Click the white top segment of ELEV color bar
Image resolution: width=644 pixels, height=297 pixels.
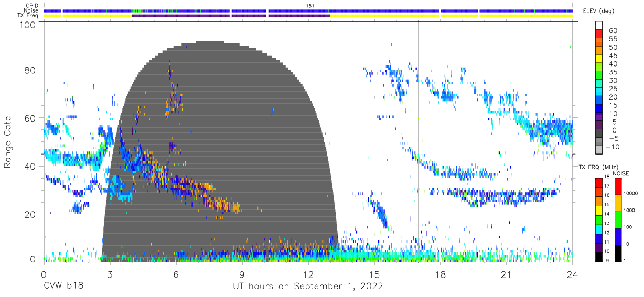[x=599, y=25]
